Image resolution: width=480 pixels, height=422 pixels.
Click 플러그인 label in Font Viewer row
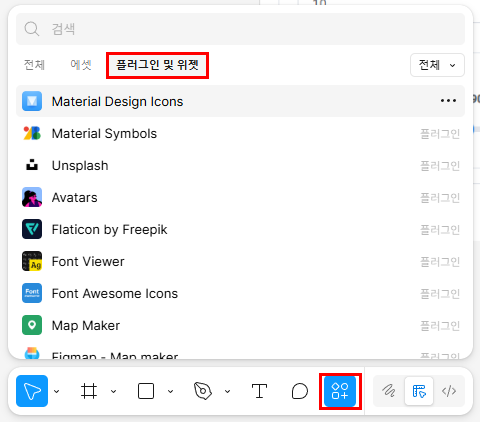[440, 262]
